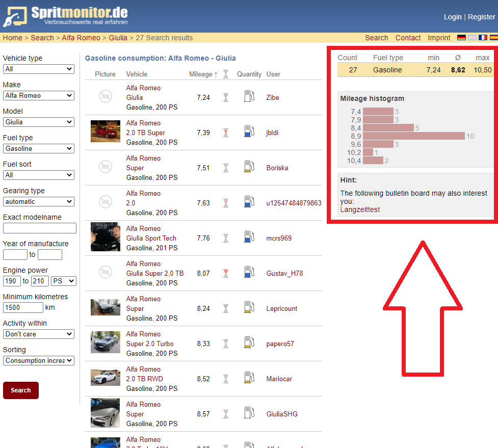This screenshot has height=448, width=498.
Task: Open the Sorting dropdown
Action: (39, 361)
